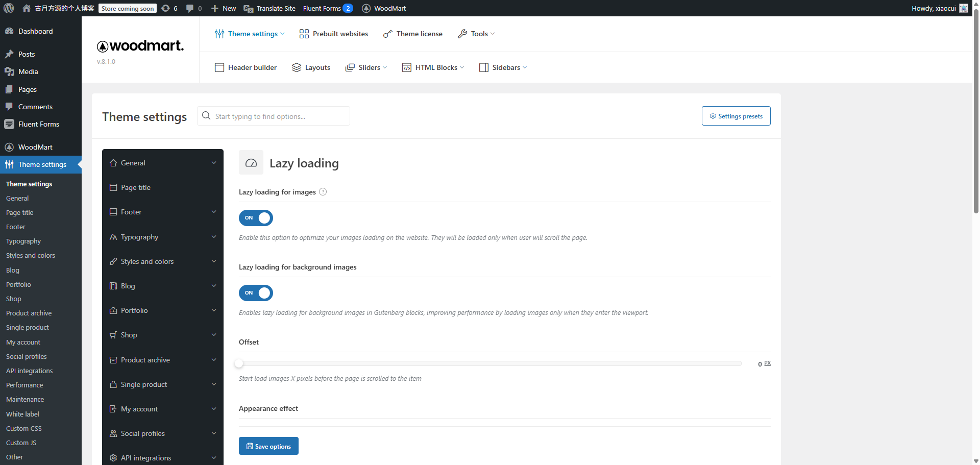Open the updates icon showing 6

[169, 8]
